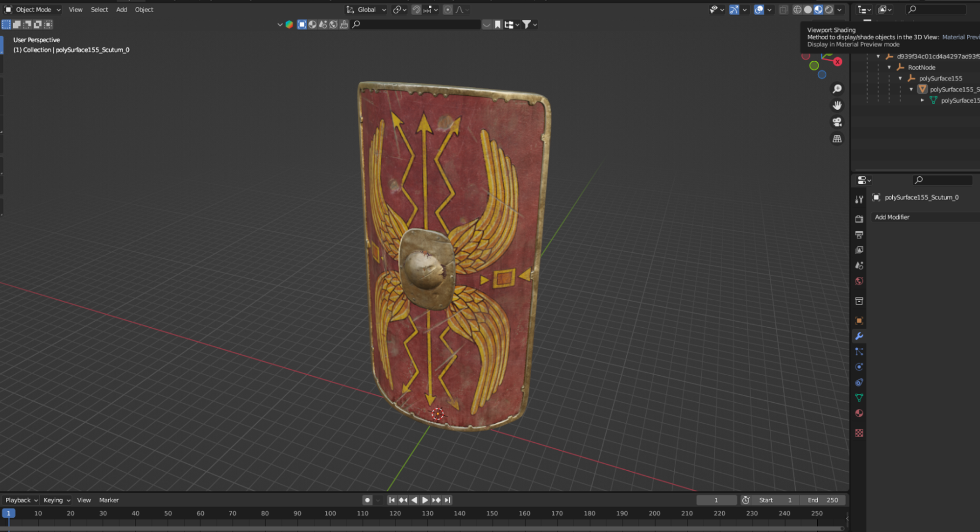Screen dimensions: 980x532
Task: Toggle the snap magnet in header
Action: point(416,10)
